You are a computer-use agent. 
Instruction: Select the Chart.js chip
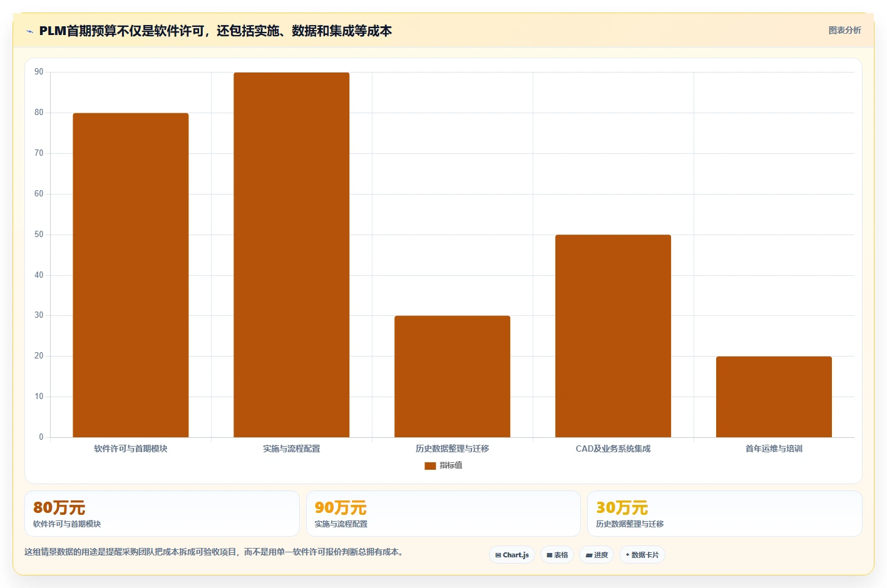point(512,555)
